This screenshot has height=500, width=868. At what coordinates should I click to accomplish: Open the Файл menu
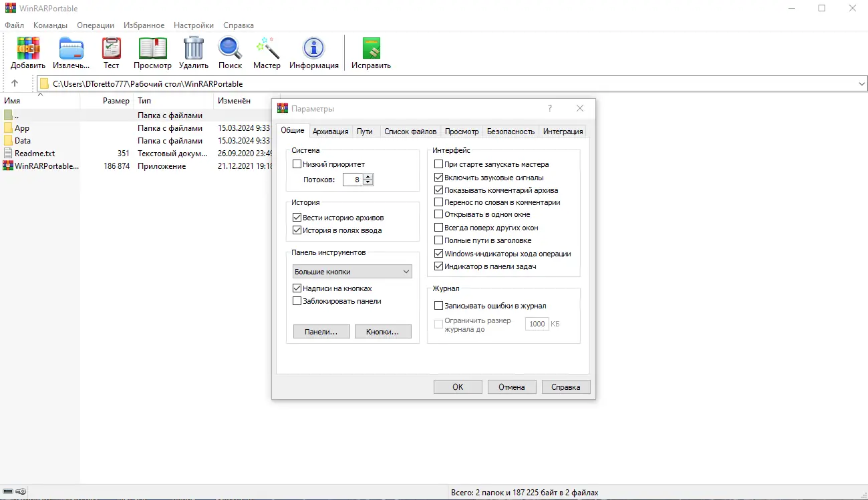(14, 25)
